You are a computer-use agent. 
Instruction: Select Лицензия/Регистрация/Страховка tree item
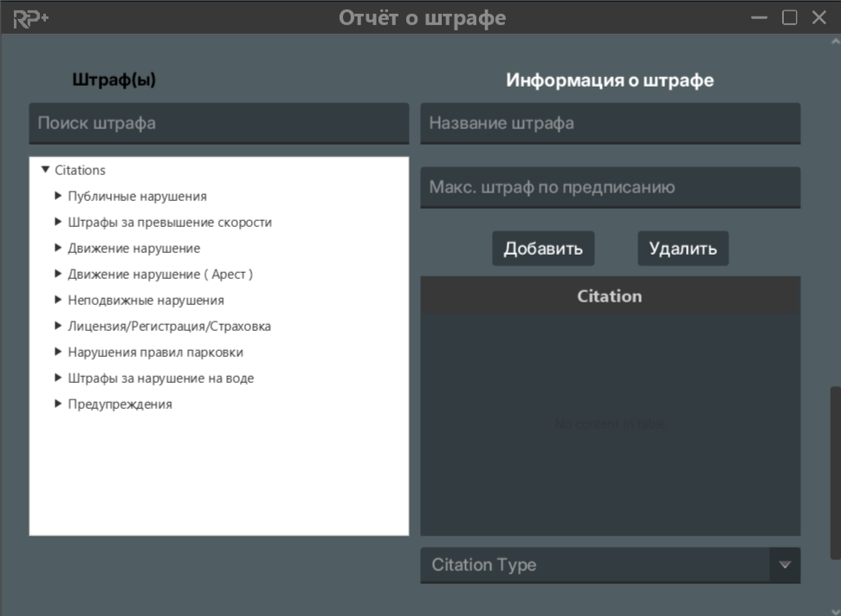pyautogui.click(x=169, y=327)
